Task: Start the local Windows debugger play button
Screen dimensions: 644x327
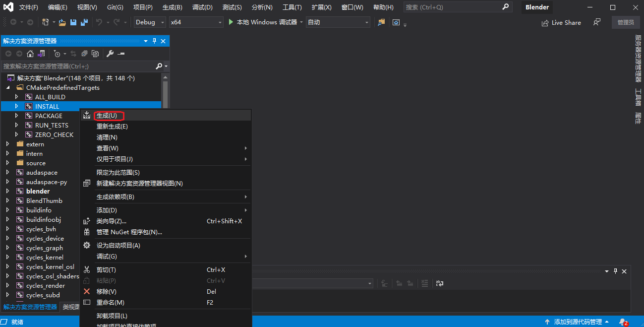Action: click(x=231, y=22)
